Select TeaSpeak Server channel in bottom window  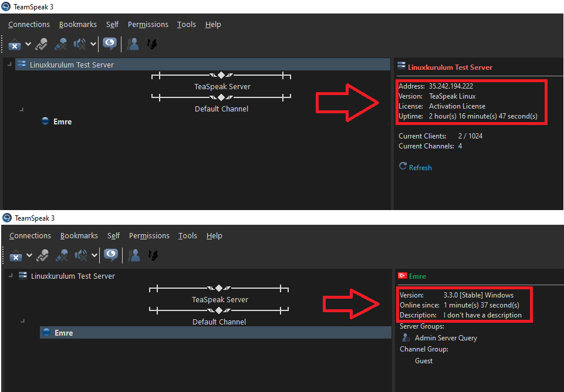(219, 299)
